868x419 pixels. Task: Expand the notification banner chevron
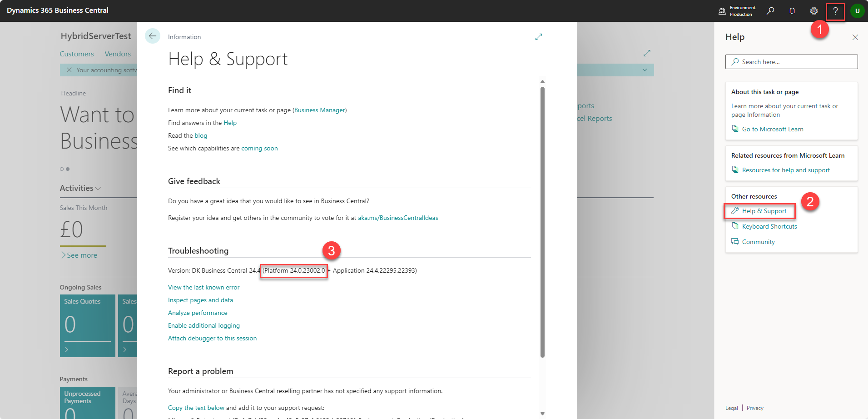pos(645,70)
